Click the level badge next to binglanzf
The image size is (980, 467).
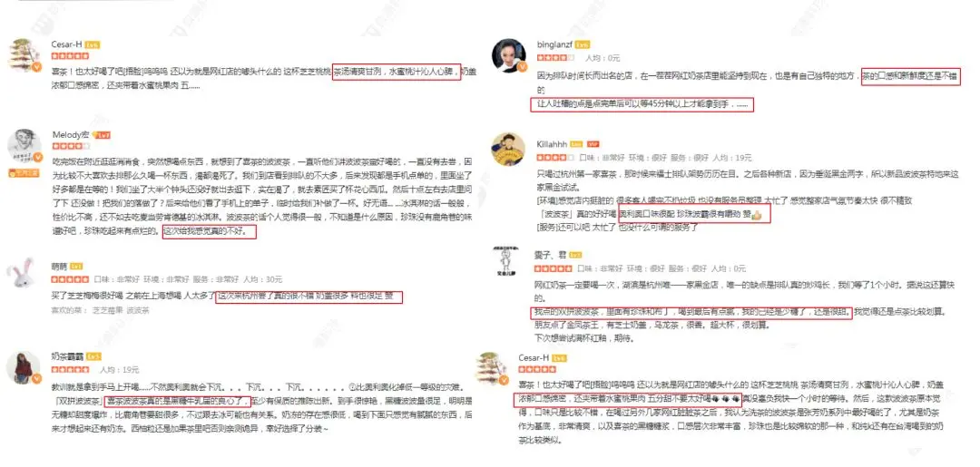pyautogui.click(x=583, y=45)
